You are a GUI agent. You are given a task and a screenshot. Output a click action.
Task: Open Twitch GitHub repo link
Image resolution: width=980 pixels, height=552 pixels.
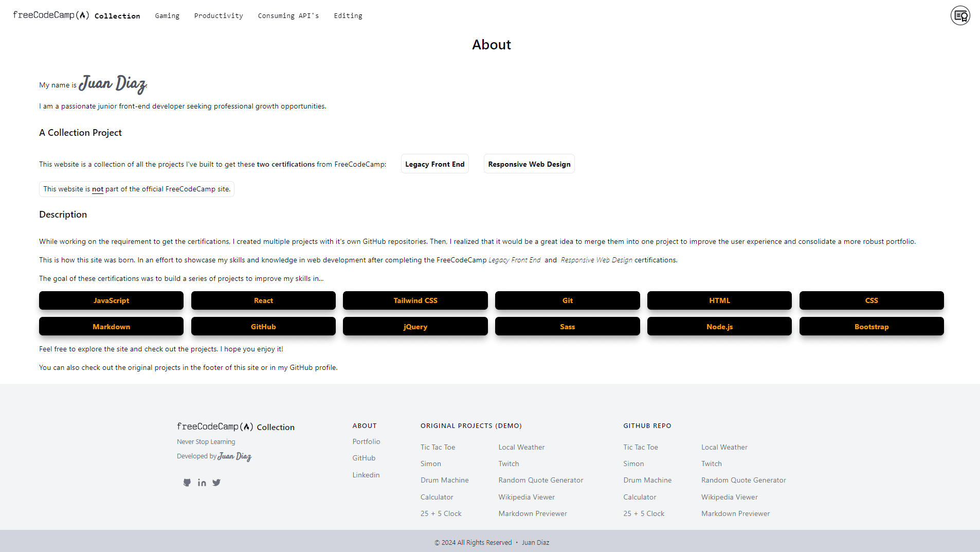coord(712,464)
